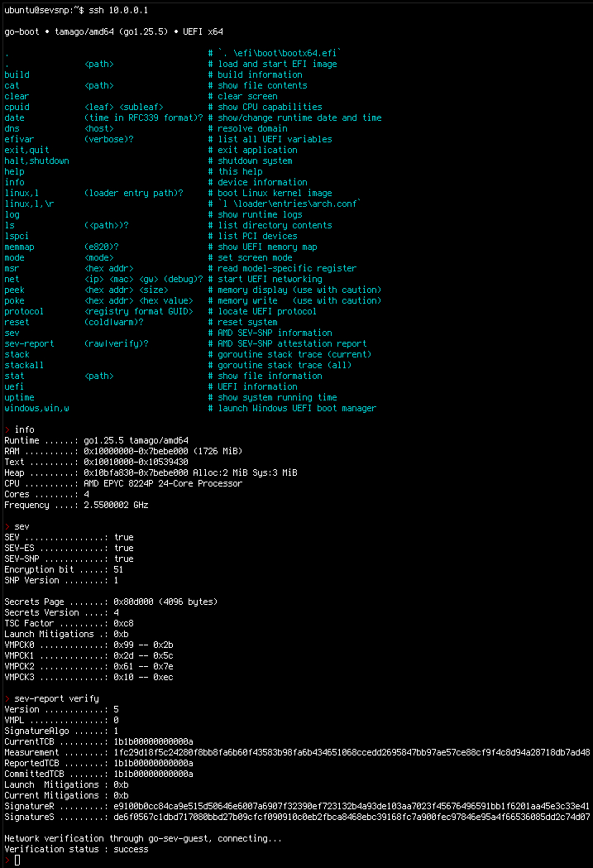Click "efivar" in the help command list
The width and height of the screenshot is (593, 868).
[19, 139]
